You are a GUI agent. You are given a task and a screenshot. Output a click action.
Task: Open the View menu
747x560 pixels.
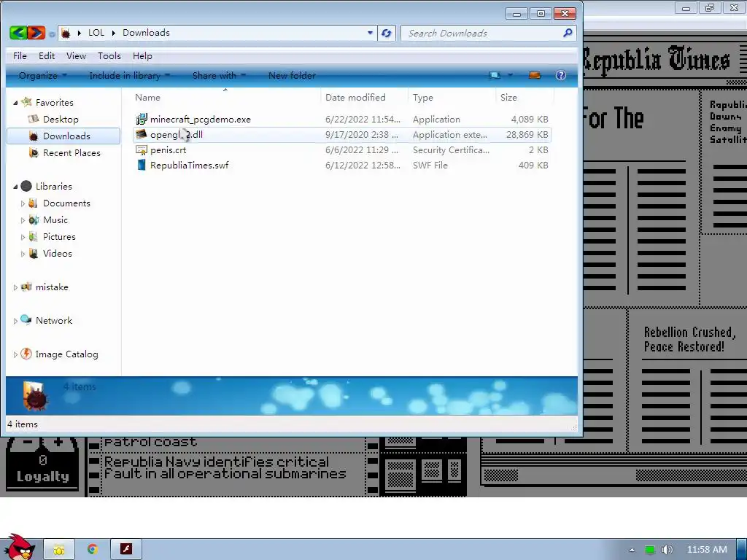click(76, 56)
